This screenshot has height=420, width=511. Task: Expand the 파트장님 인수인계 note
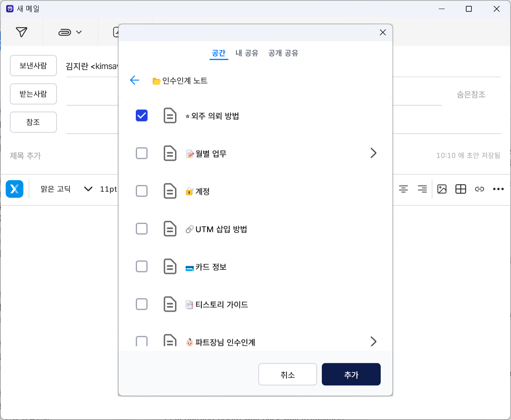pyautogui.click(x=373, y=341)
